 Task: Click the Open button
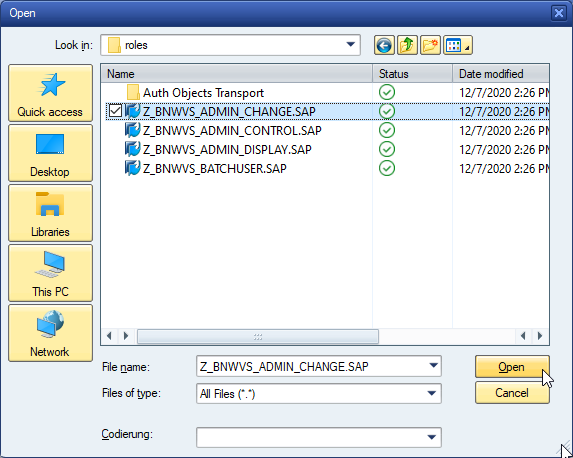(x=512, y=367)
